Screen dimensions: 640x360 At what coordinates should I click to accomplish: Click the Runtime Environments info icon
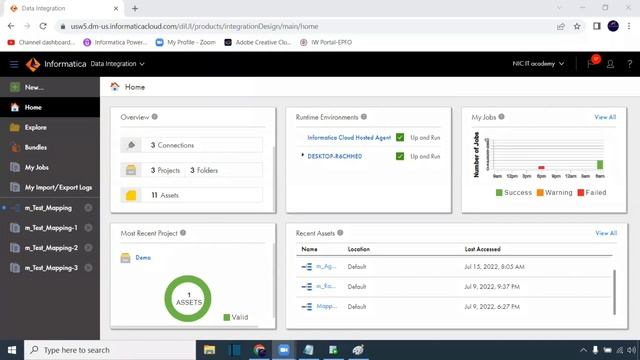364,117
